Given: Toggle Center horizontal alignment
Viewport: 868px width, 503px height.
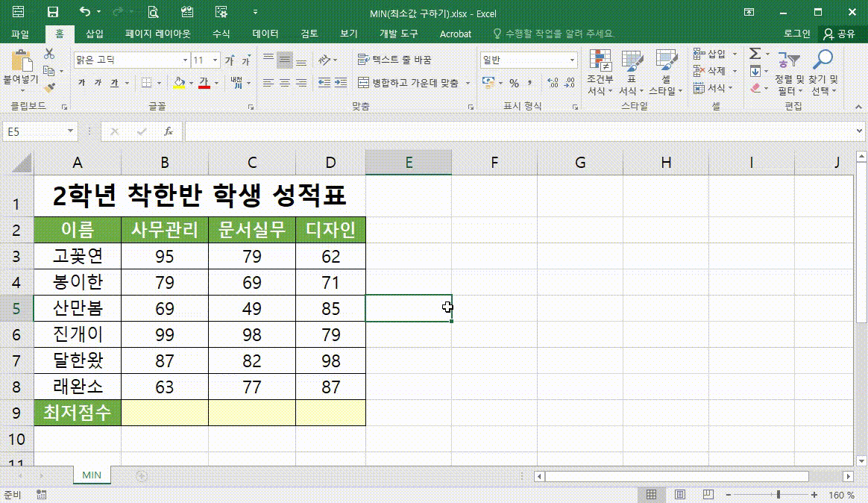Looking at the screenshot, I should coord(285,83).
